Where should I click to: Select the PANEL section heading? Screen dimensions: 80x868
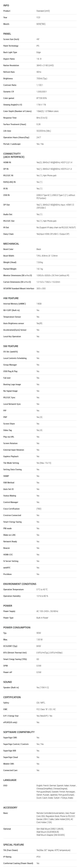[x=7, y=34]
